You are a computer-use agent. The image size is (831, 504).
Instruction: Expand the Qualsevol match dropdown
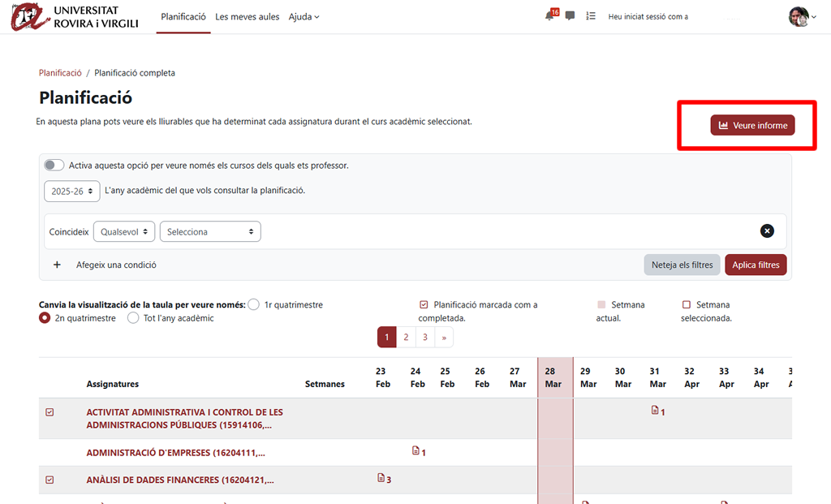click(x=123, y=232)
